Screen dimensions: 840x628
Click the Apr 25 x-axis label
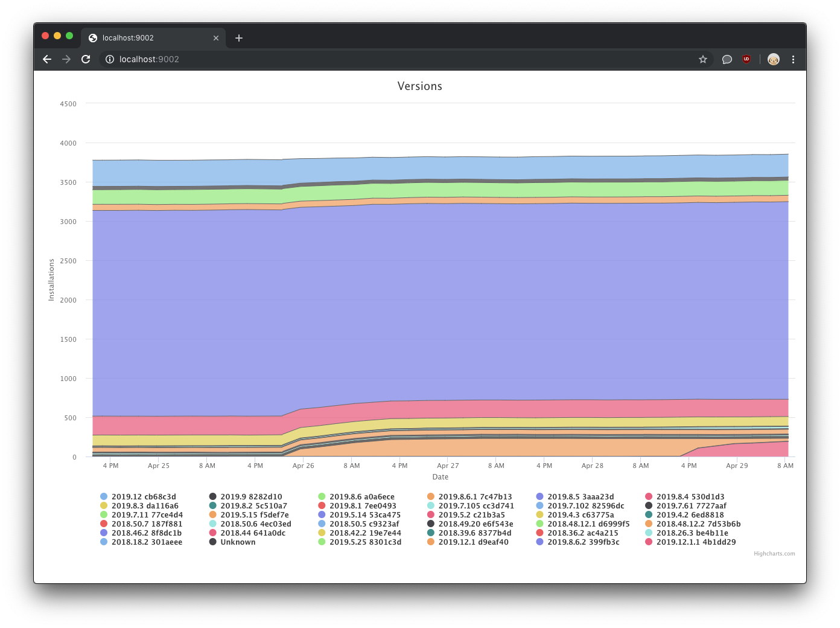[159, 466]
